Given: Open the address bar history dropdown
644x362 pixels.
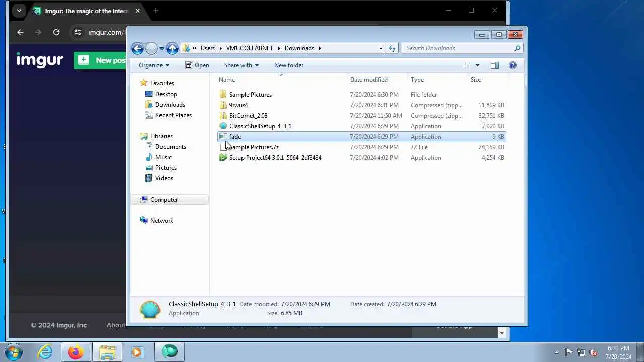Looking at the screenshot, I should (381, 48).
